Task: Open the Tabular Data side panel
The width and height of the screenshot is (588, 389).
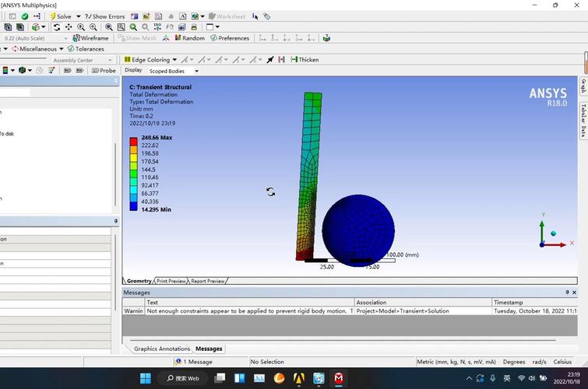Action: point(583,121)
